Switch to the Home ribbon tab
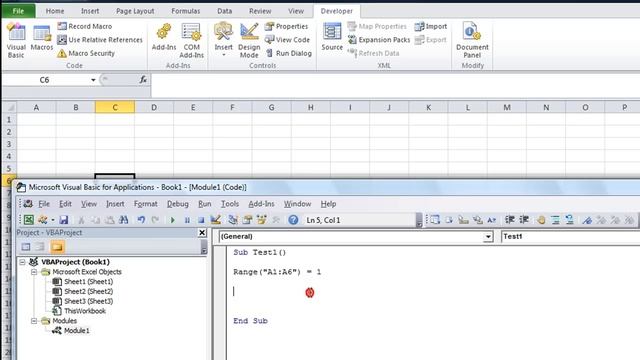The width and height of the screenshot is (640, 360). (x=55, y=11)
